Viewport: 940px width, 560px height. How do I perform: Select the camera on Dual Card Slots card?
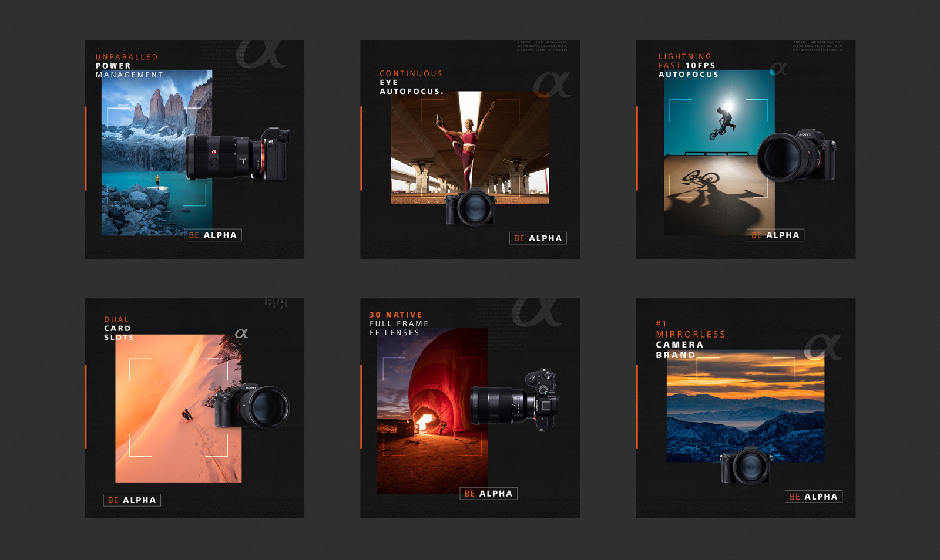252,406
